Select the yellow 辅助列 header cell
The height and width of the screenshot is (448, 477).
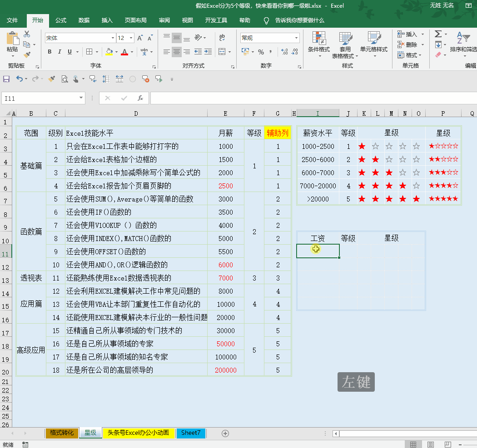pos(278,133)
